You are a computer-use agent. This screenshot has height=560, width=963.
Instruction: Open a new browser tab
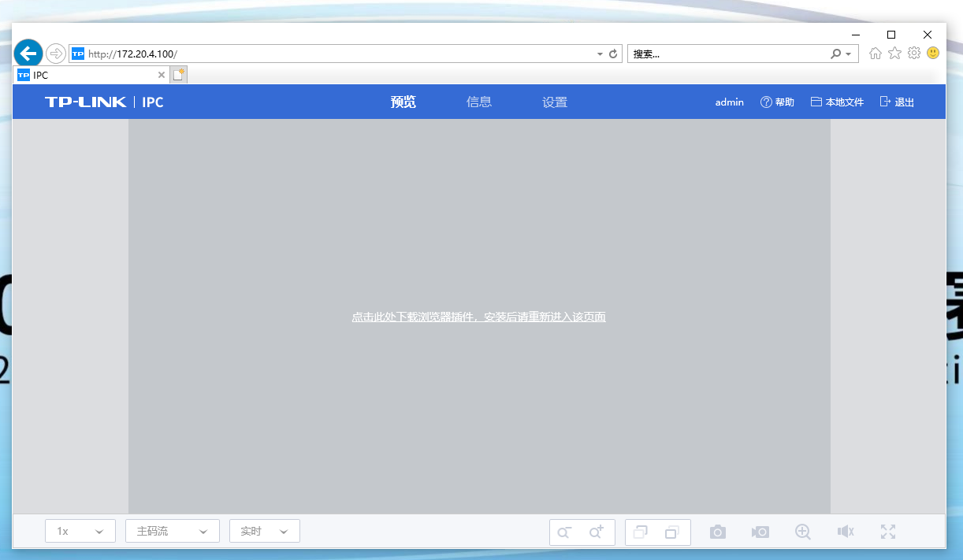point(179,75)
